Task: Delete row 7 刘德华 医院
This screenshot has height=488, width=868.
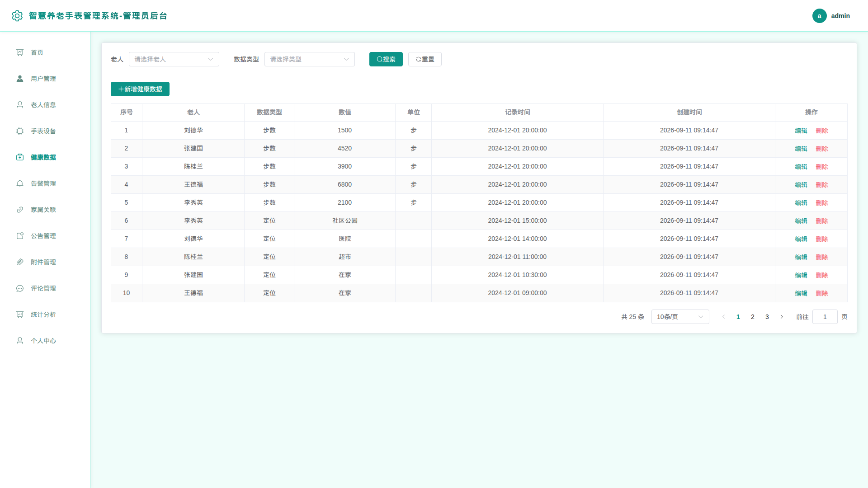Action: [821, 239]
